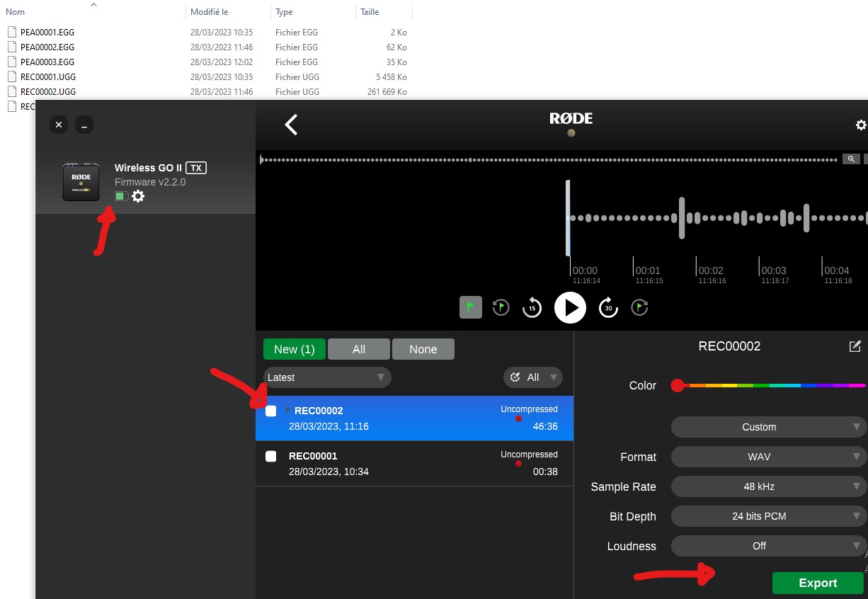This screenshot has height=599, width=868.
Task: Click the REC00001.UGG file icon in Explorer
Action: (11, 76)
